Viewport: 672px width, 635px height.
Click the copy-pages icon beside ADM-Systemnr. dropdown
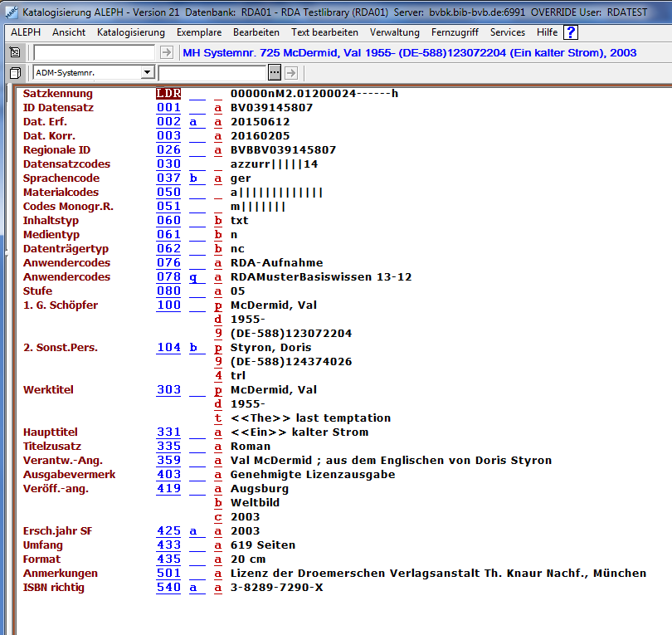[14, 73]
